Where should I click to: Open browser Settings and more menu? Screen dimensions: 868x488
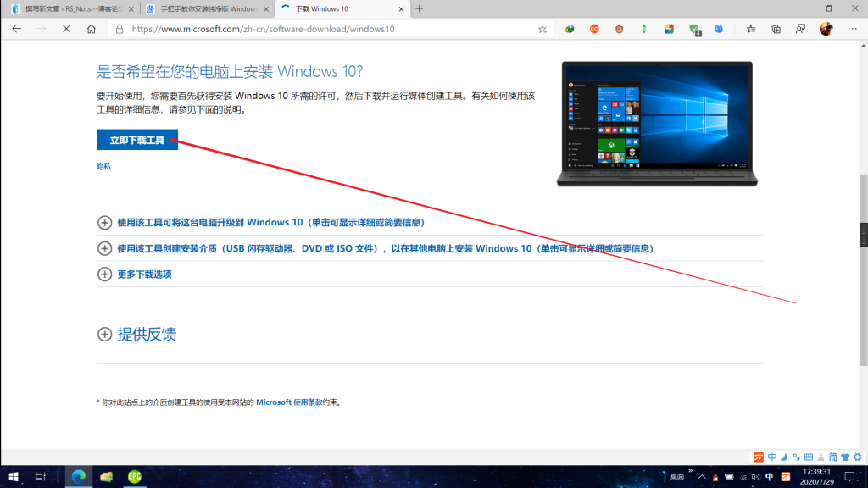coord(852,29)
